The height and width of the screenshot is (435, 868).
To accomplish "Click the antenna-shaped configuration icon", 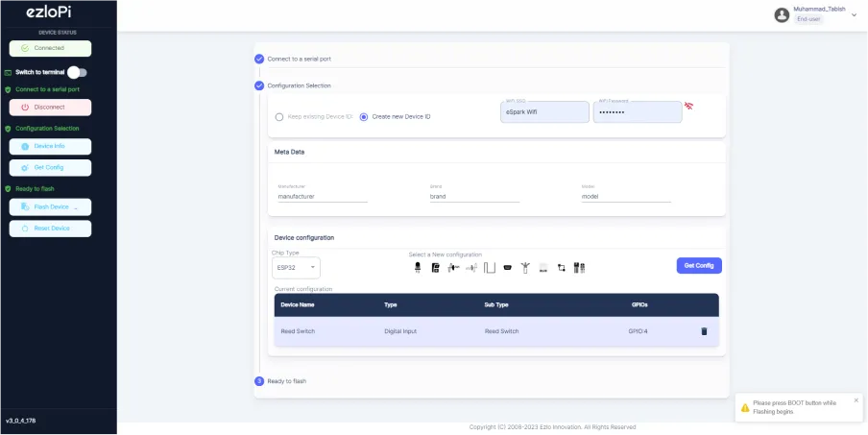I will [524, 267].
